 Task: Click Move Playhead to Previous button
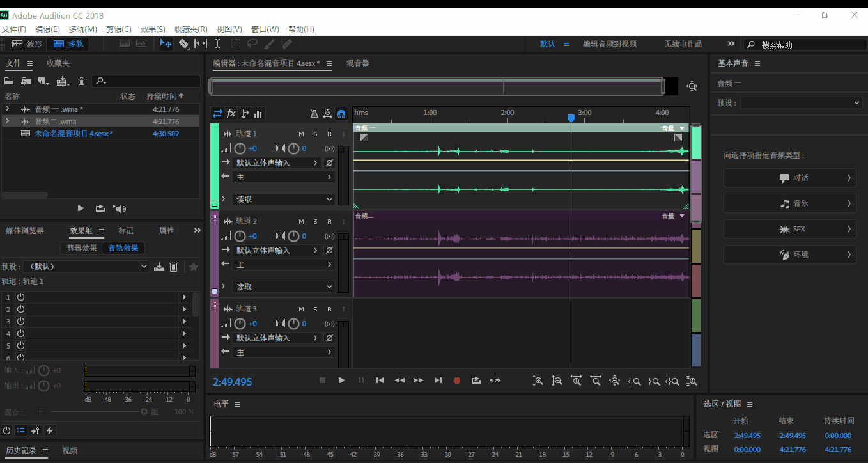click(380, 381)
